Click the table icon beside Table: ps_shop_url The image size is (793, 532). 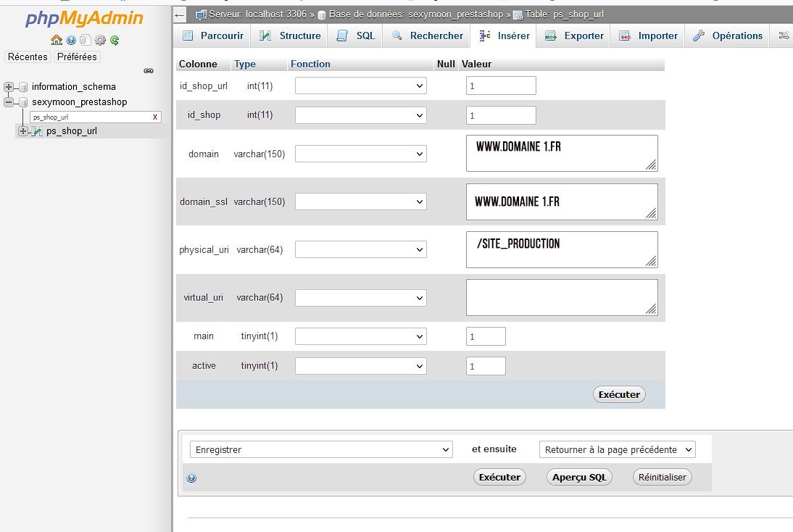pyautogui.click(x=518, y=15)
